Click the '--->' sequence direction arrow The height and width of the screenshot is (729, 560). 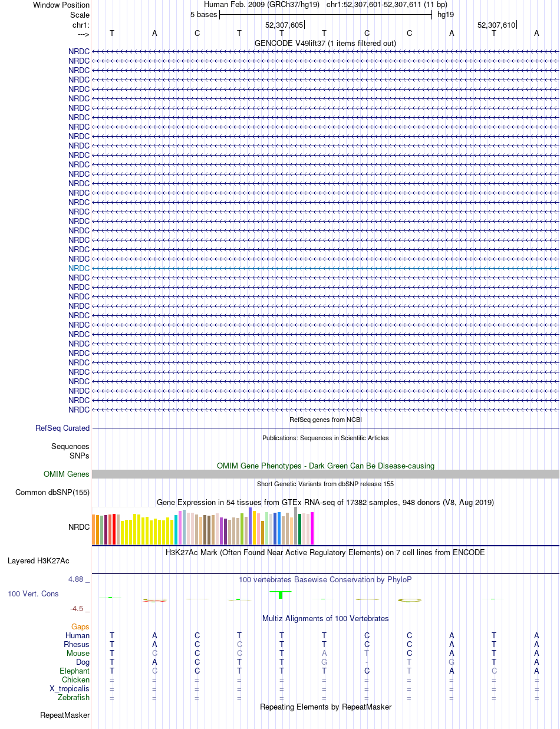point(83,34)
